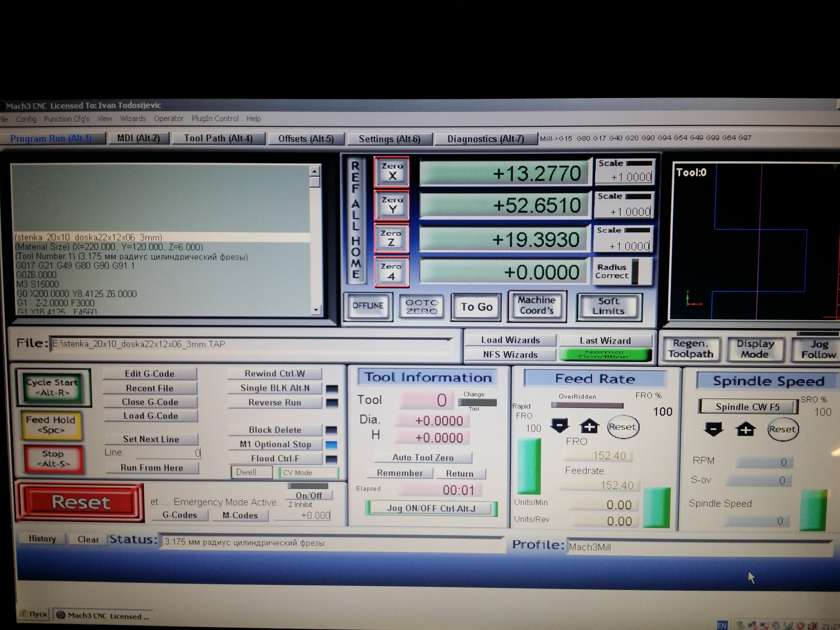Click the Line number input field

(169, 453)
